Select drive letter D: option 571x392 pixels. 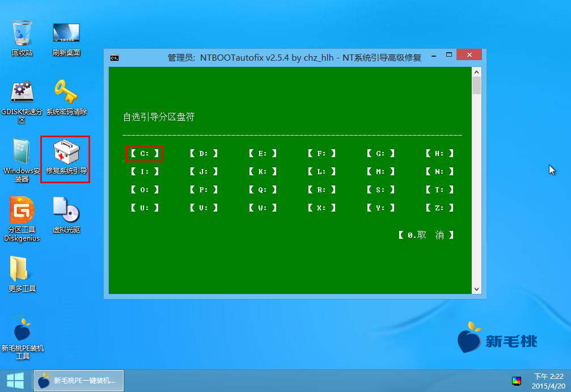[204, 153]
